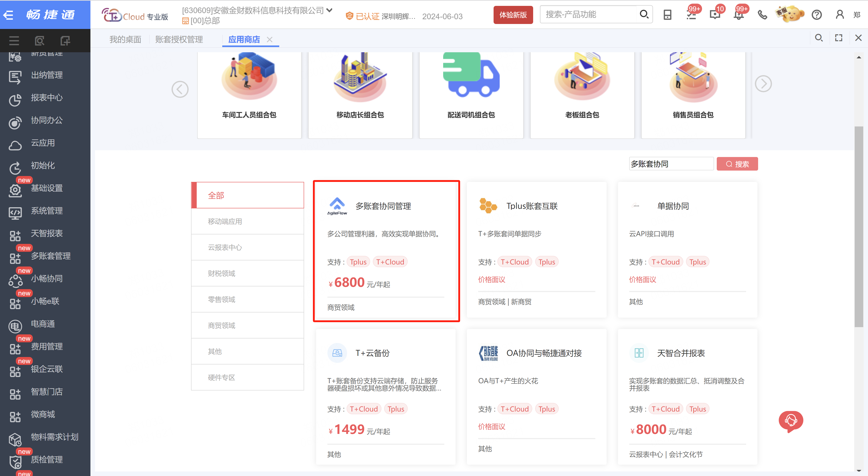Viewport: 868px width, 476px height.
Task: Open the notification bell icon
Action: coord(739,15)
